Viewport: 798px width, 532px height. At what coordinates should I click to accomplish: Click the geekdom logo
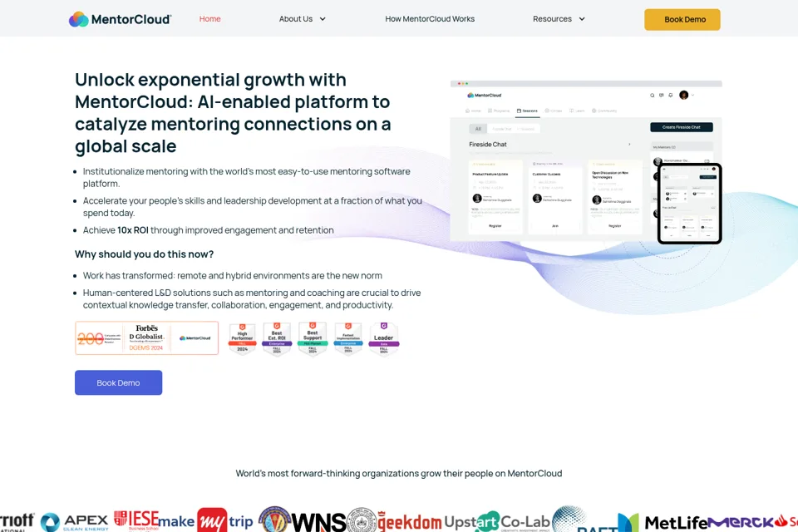coord(410,522)
